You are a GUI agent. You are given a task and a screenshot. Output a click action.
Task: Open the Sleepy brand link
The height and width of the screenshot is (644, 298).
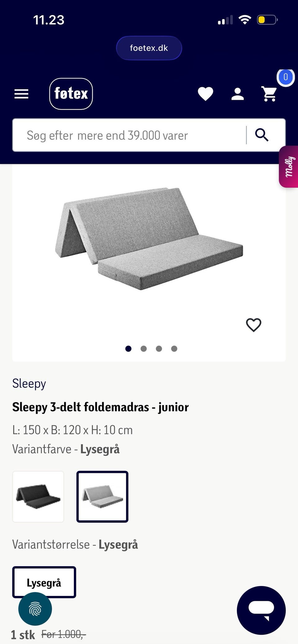pyautogui.click(x=29, y=383)
